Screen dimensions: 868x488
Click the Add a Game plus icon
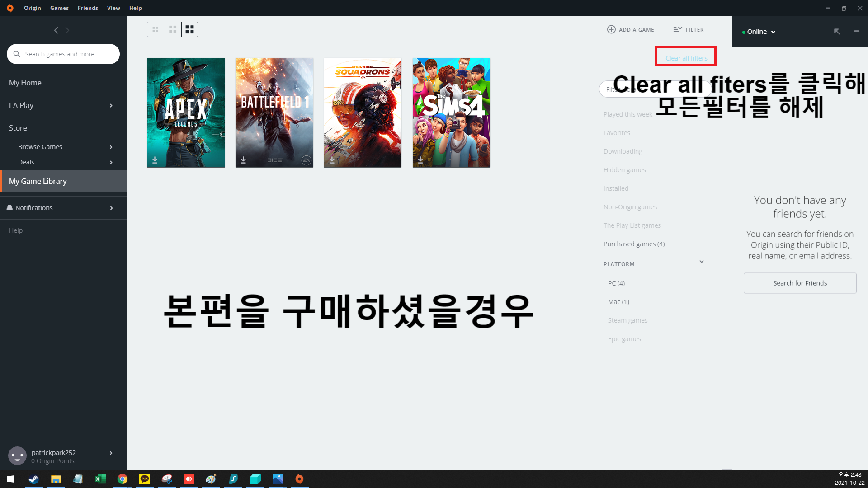[x=611, y=29]
